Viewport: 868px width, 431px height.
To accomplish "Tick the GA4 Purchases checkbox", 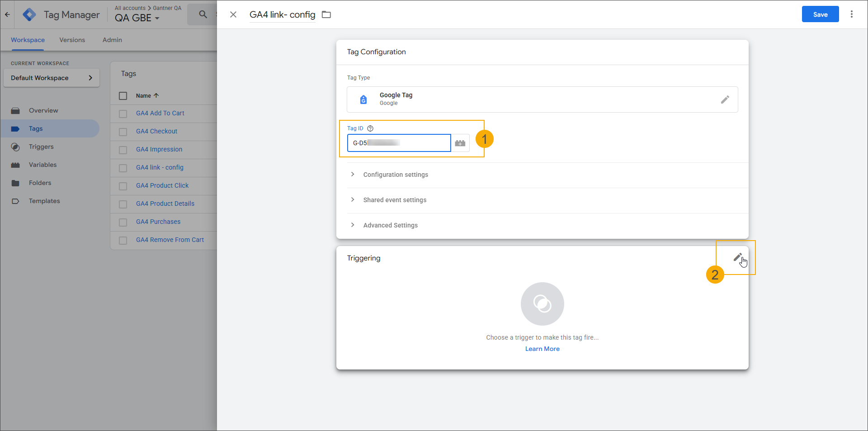I will pyautogui.click(x=123, y=222).
